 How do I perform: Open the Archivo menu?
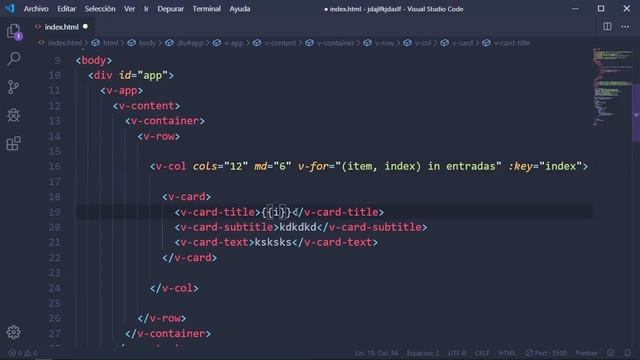click(36, 9)
